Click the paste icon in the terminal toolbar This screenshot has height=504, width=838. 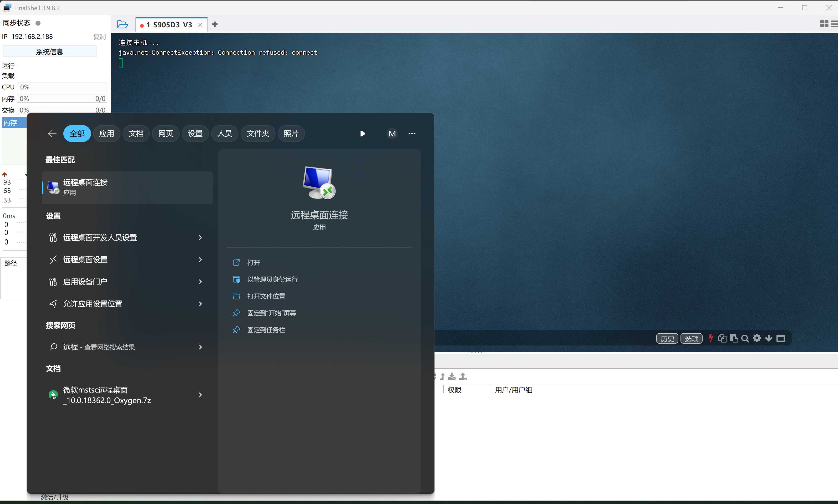[x=734, y=338]
